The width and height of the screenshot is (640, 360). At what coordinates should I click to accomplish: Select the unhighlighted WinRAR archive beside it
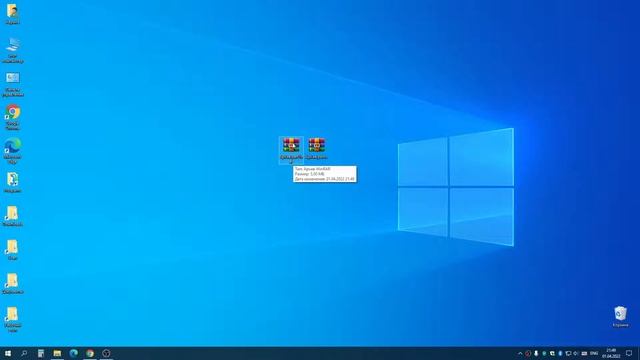(317, 149)
